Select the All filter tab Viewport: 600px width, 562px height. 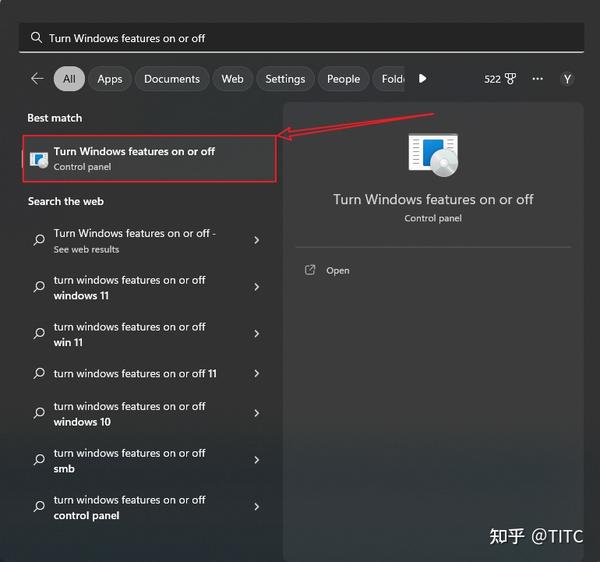(69, 79)
